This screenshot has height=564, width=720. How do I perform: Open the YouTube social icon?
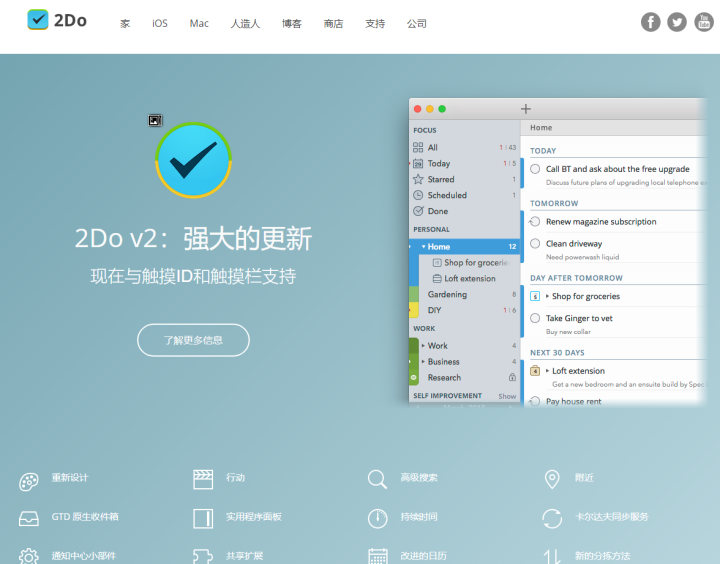[x=703, y=22]
